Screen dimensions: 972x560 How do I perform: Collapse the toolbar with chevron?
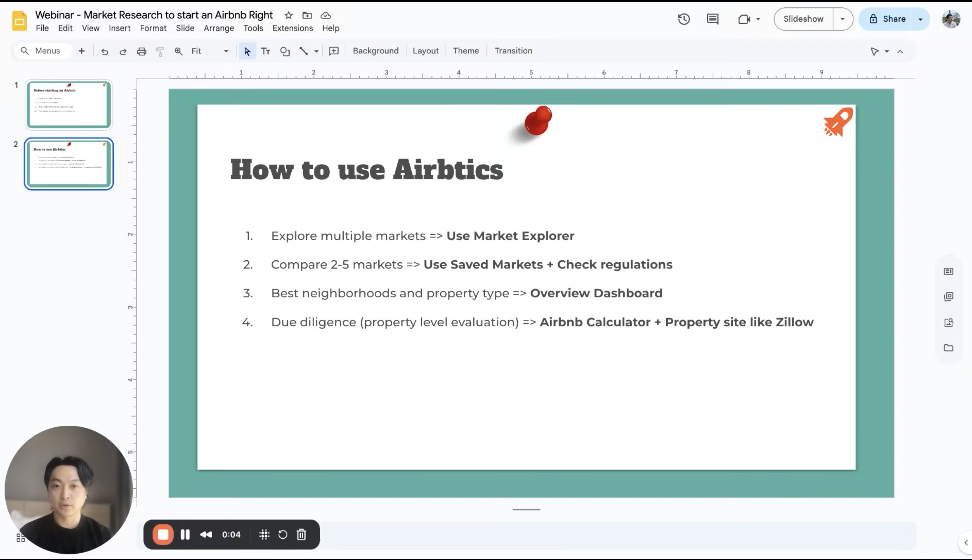click(x=900, y=51)
